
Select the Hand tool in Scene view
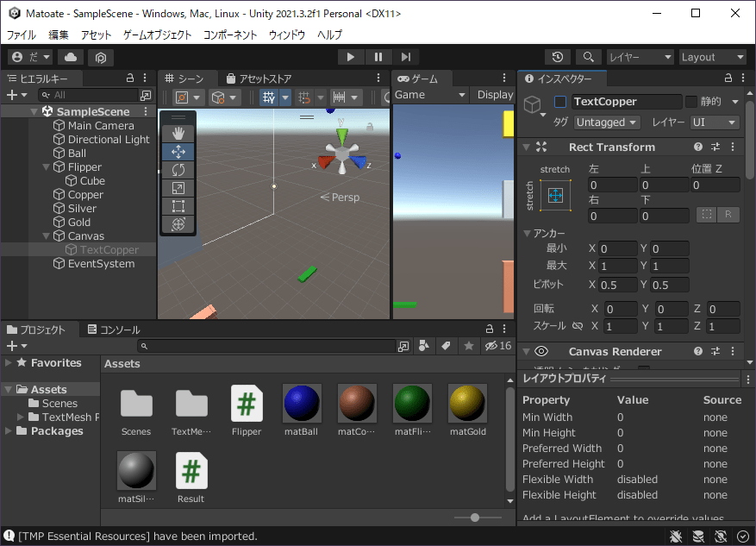178,133
